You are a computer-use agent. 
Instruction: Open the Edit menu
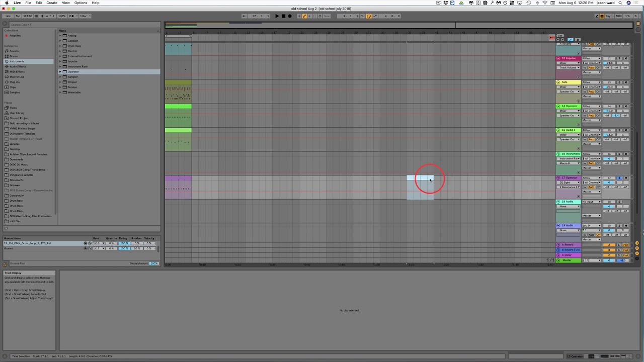click(x=39, y=3)
